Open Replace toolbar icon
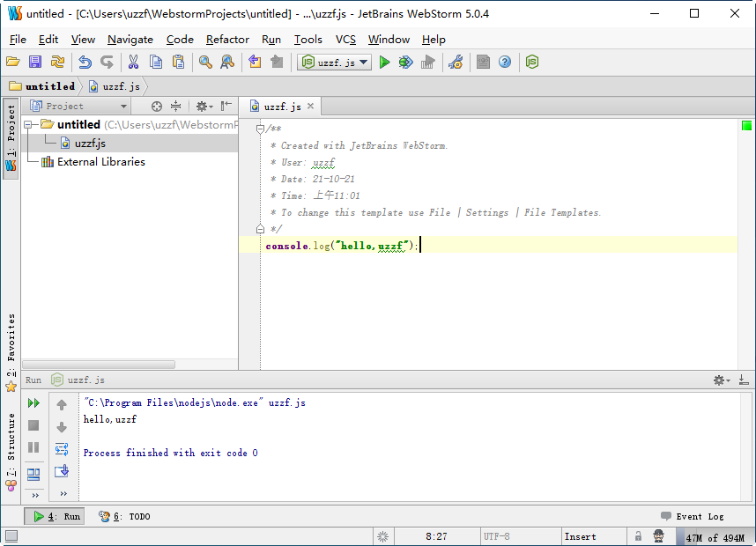Viewport: 756px width, 546px height. coord(227,63)
